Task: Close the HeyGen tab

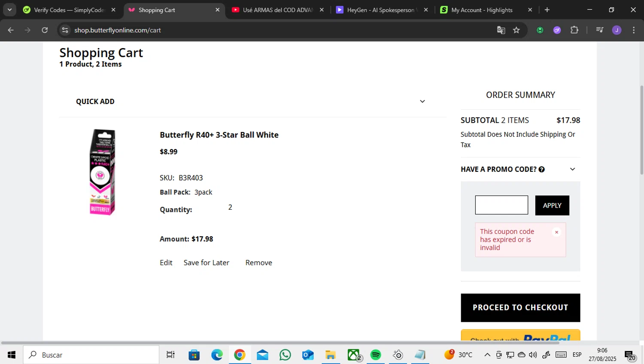Action: point(426,10)
